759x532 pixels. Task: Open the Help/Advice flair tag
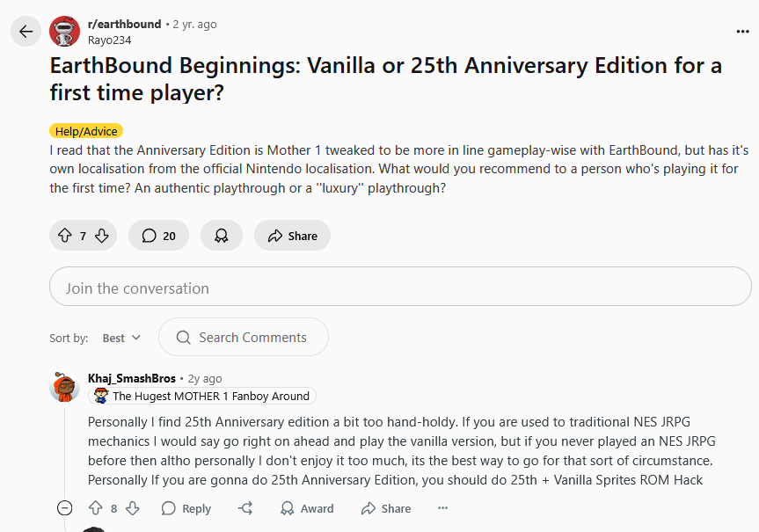86,131
